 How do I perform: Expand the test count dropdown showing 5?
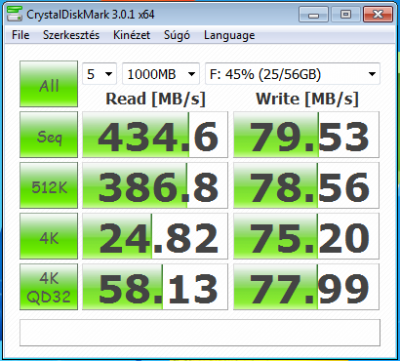(x=99, y=74)
